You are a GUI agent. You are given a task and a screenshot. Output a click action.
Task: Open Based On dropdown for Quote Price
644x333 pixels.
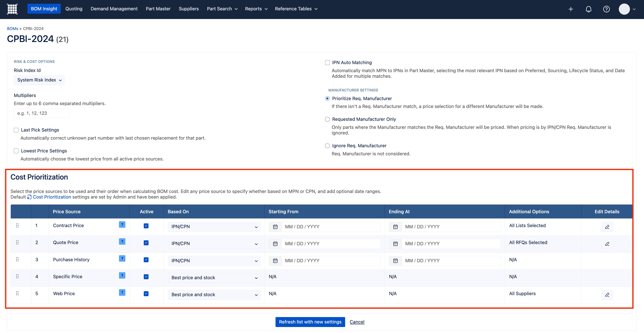click(x=214, y=244)
